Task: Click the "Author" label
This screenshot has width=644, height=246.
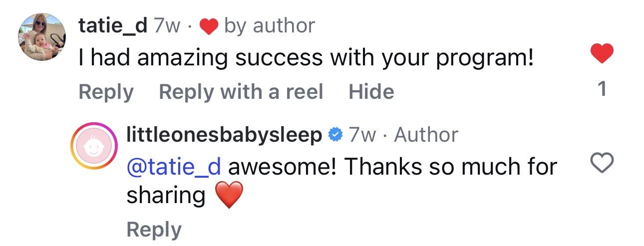Action: (x=426, y=135)
